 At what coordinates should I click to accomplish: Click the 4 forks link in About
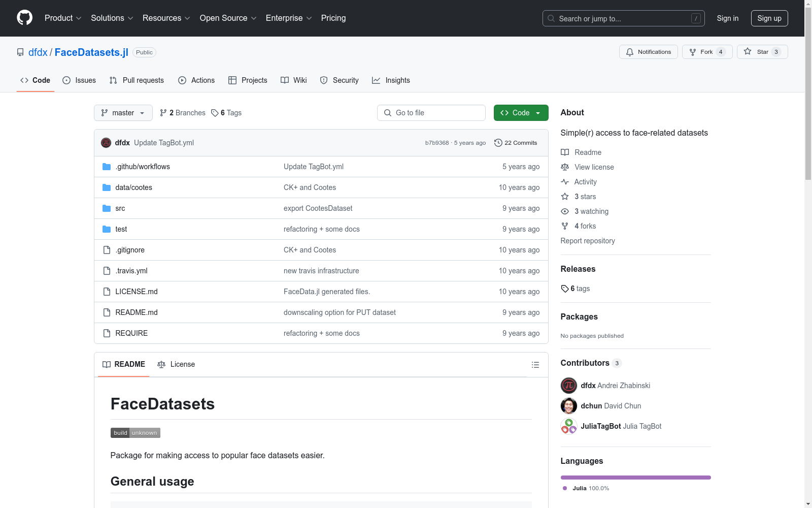coord(585,226)
